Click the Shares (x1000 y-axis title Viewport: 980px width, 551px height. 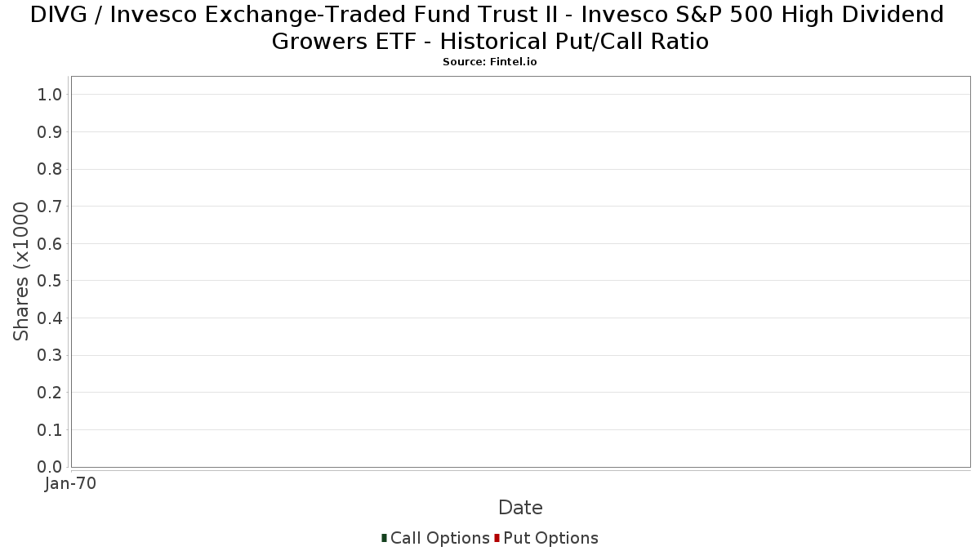[x=21, y=272]
